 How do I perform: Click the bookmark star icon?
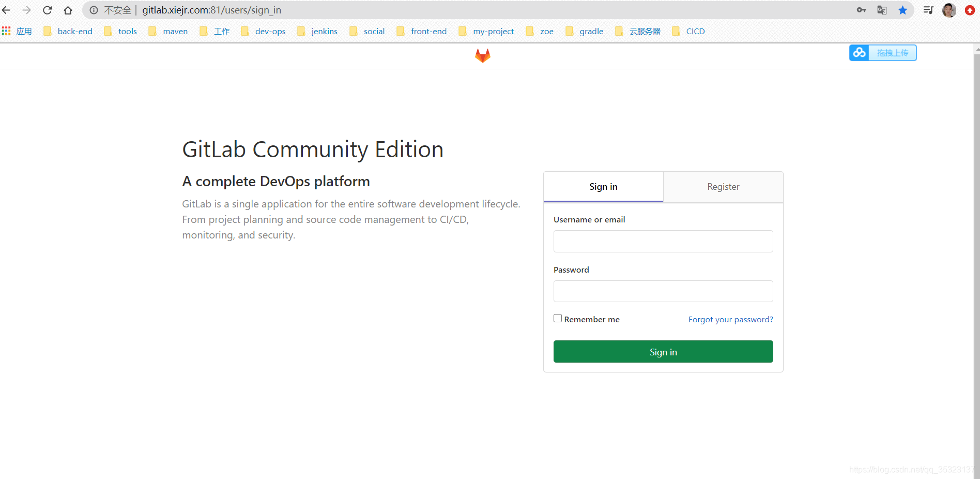click(902, 10)
